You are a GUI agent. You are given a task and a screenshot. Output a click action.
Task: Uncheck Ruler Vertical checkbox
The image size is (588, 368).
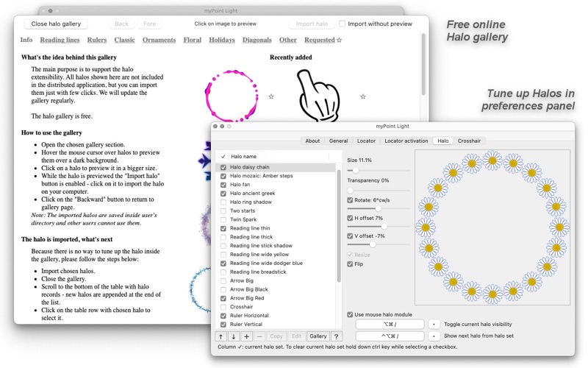click(223, 325)
